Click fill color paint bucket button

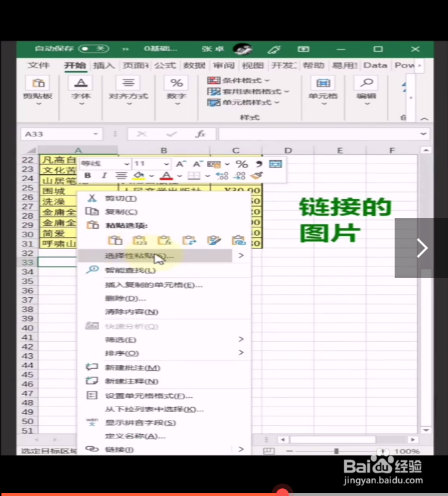point(139,176)
